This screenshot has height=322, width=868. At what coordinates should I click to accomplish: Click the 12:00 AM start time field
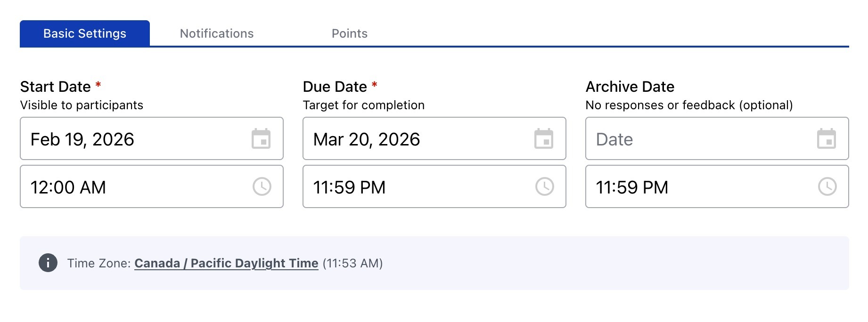click(x=132, y=187)
